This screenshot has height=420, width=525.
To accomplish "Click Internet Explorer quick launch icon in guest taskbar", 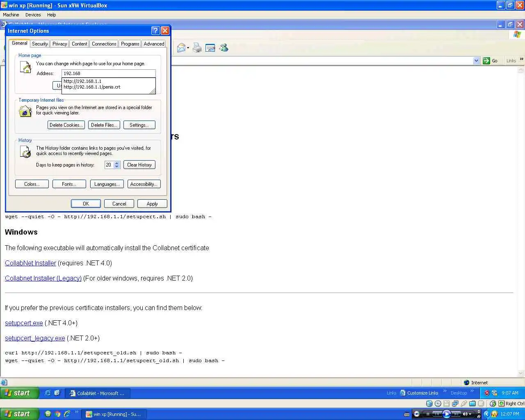I will point(48,393).
